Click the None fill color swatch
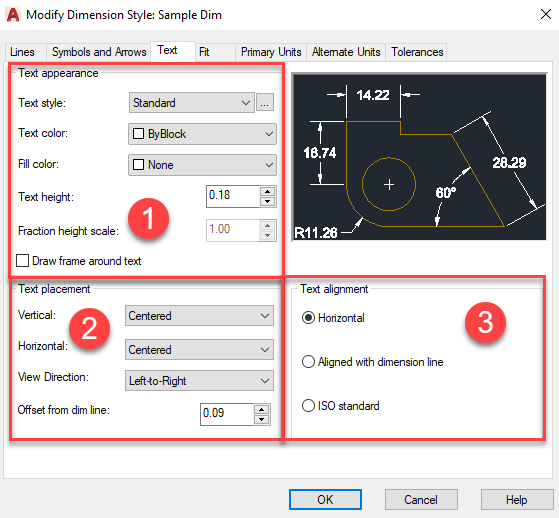 coord(138,165)
